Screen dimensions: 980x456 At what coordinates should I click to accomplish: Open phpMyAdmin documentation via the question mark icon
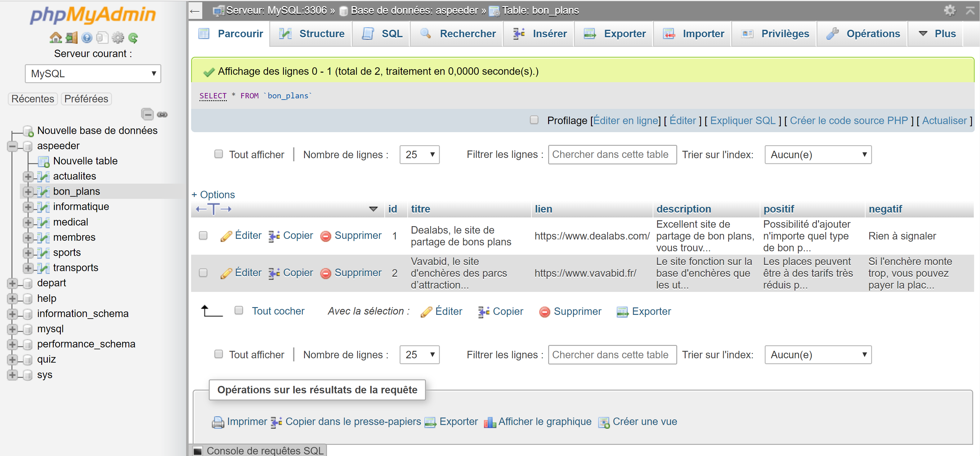point(87,37)
